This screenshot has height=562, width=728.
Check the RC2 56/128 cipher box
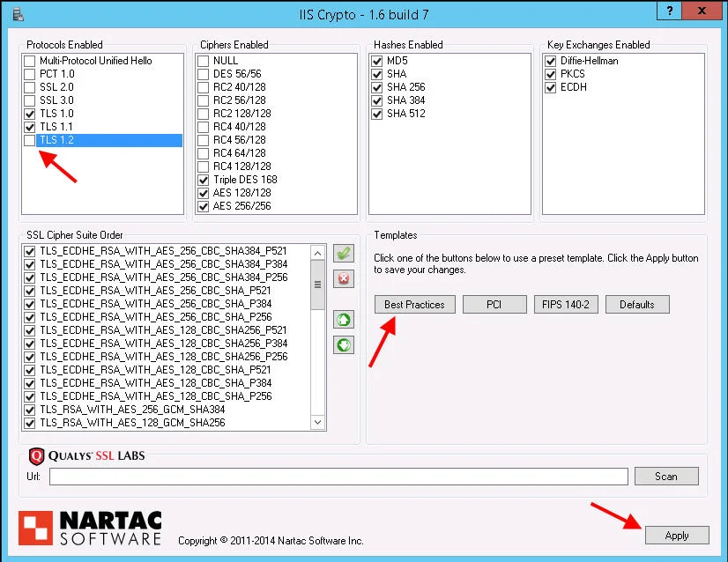click(204, 100)
